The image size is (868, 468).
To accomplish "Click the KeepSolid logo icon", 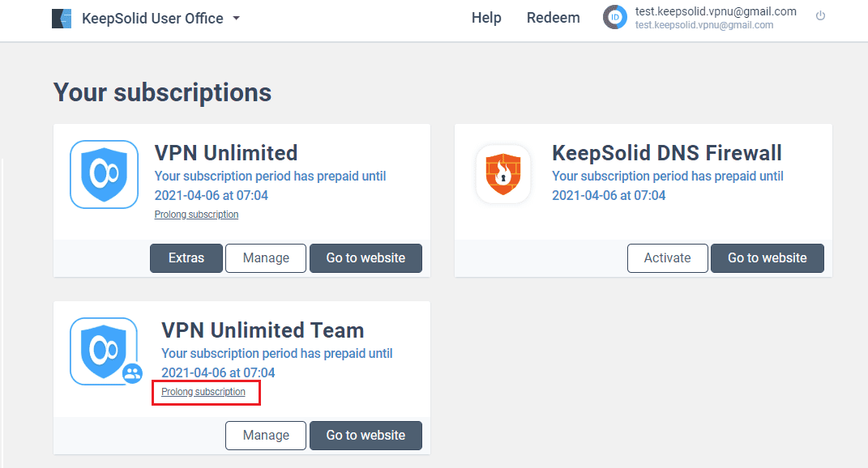I will click(x=62, y=19).
